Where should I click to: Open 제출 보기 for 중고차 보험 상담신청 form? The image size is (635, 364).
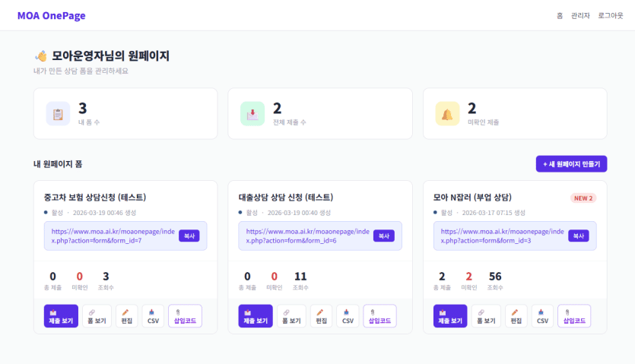point(61,315)
